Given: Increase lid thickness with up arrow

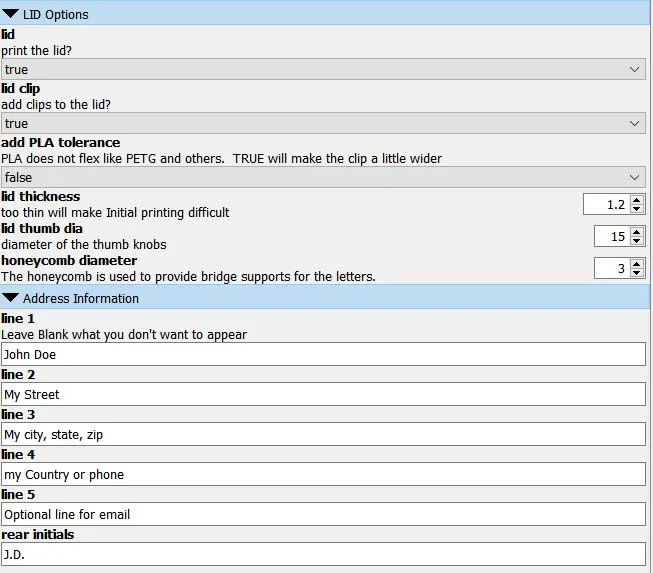Looking at the screenshot, I should click(637, 200).
